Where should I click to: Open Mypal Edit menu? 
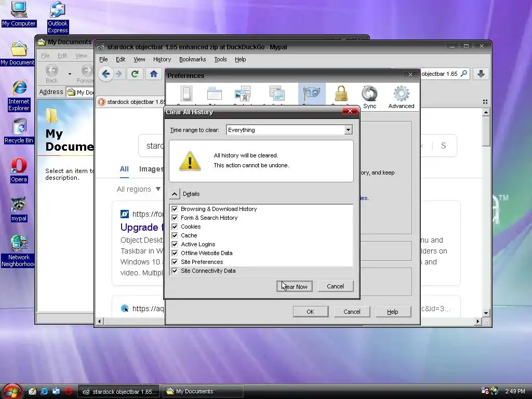pyautogui.click(x=121, y=59)
